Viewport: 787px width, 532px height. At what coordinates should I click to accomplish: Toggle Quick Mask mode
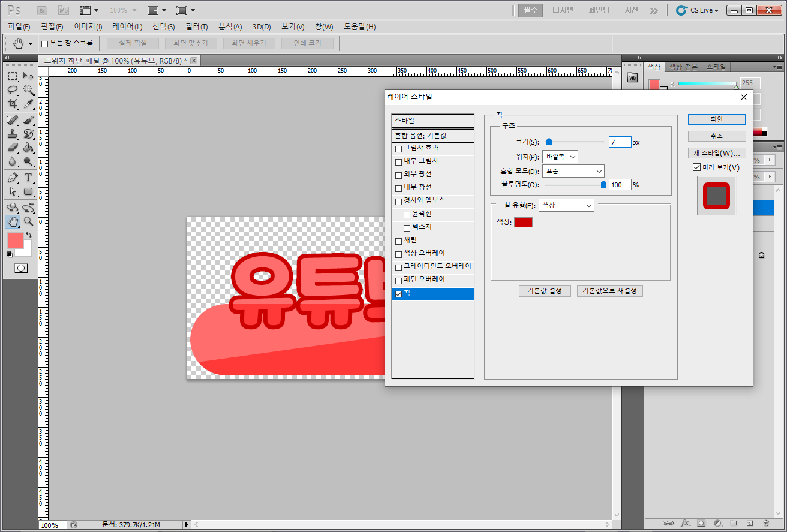click(21, 268)
